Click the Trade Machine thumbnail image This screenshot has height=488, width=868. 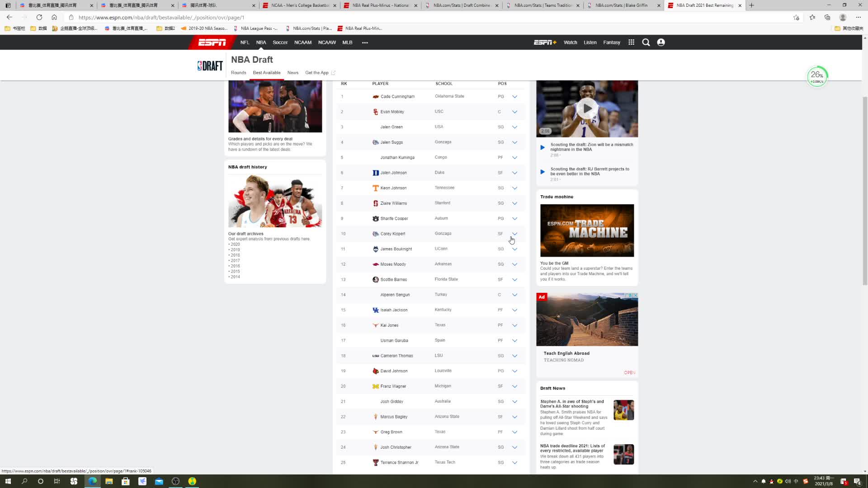click(587, 230)
